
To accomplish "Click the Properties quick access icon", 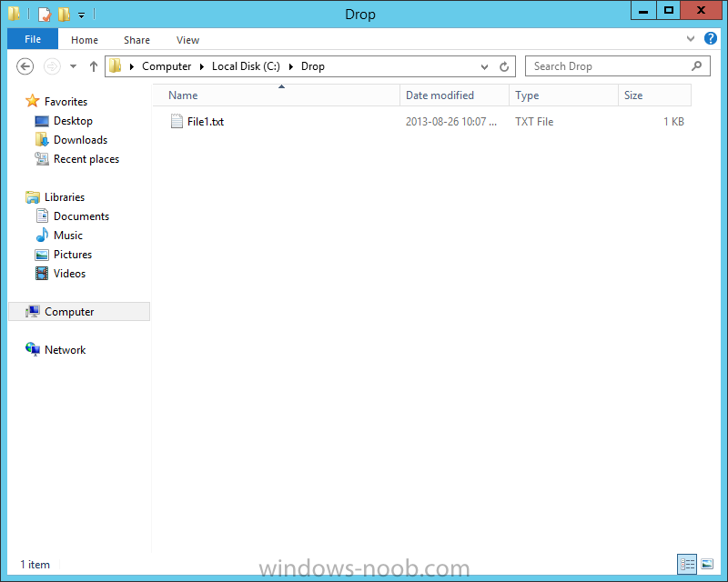I will (44, 14).
